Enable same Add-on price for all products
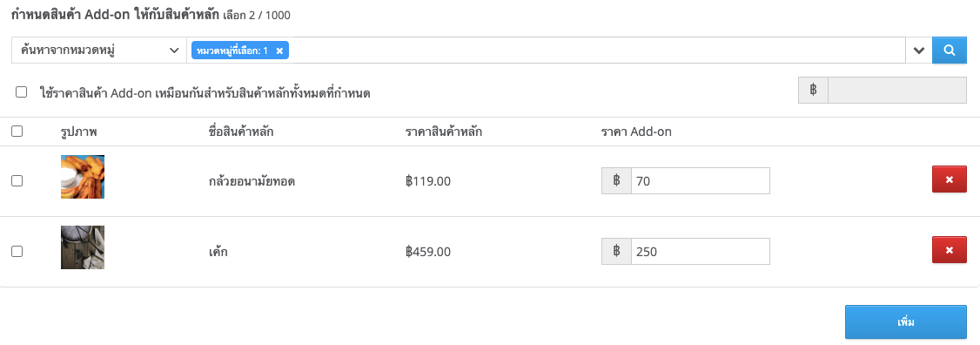The image size is (980, 345). point(21,92)
